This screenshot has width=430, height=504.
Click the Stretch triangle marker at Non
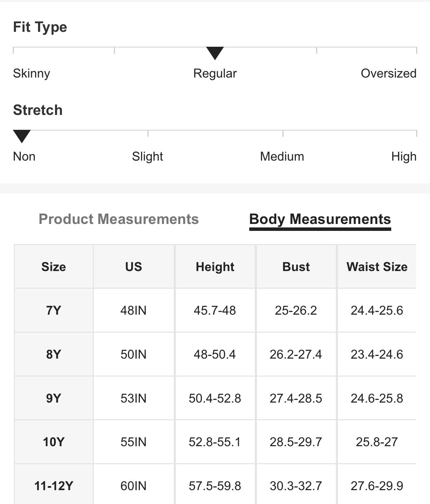[x=22, y=136]
